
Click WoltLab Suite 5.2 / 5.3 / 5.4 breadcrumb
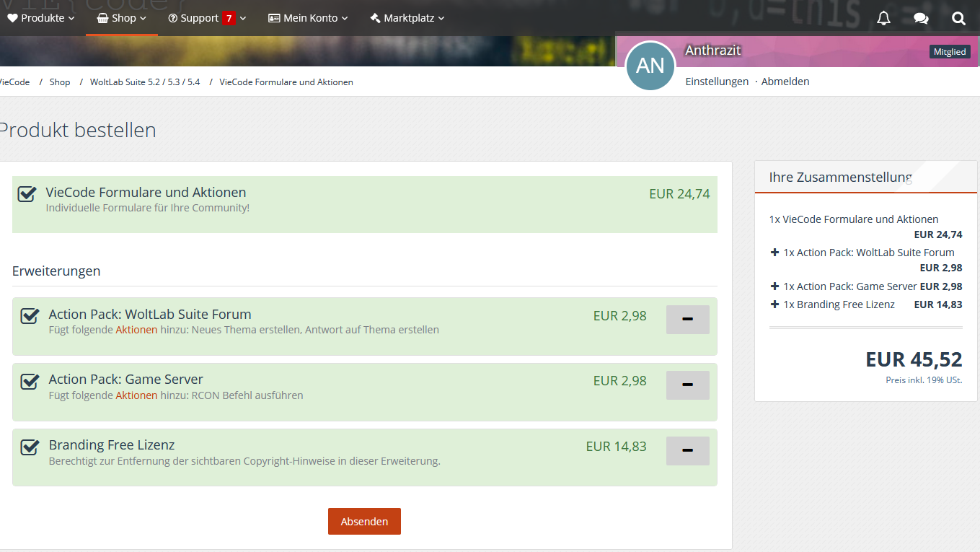pyautogui.click(x=145, y=82)
